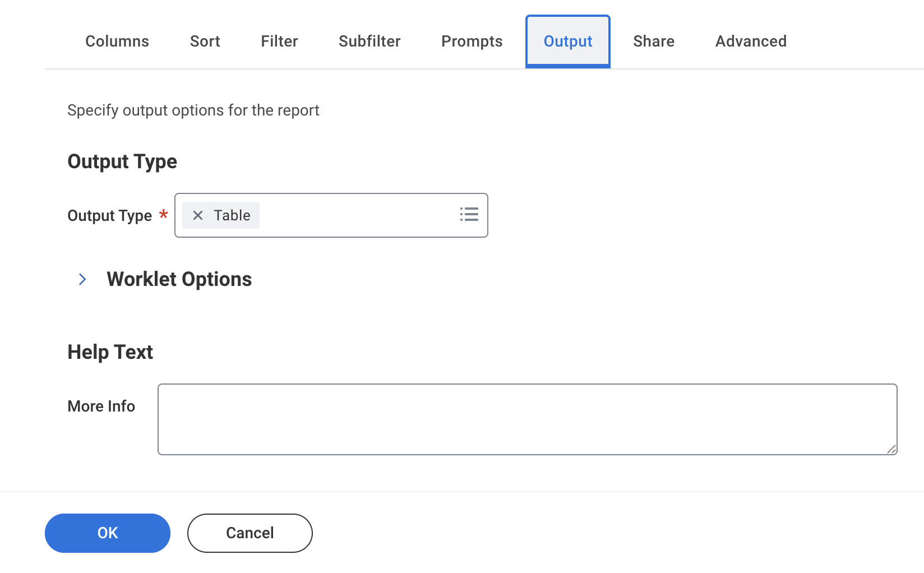Click the Output Type field label
The image size is (924, 573).
pos(109,216)
